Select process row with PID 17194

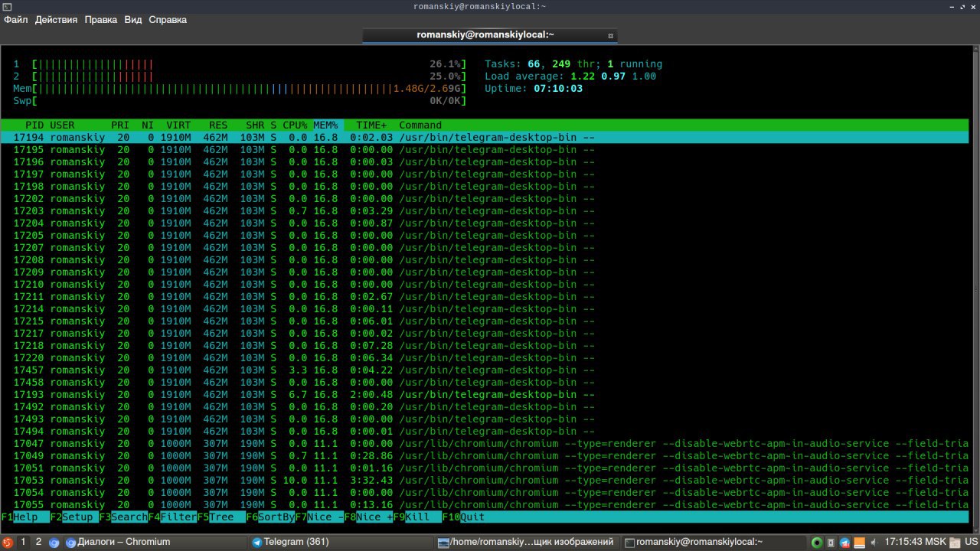coord(485,138)
